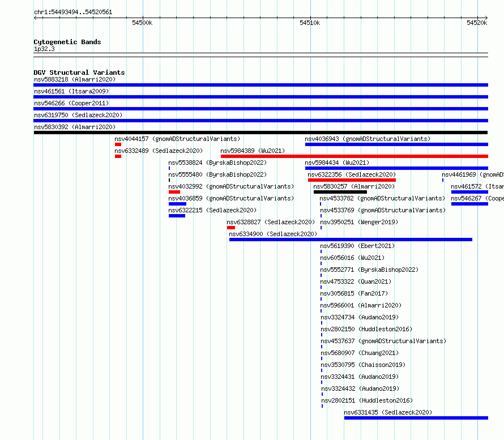Click the nsv5966001 (Almarri2020) label
Screen dimensions: 504x440
point(361,305)
